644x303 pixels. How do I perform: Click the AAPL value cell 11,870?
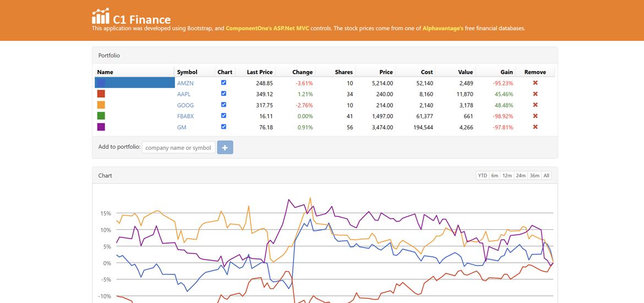465,94
